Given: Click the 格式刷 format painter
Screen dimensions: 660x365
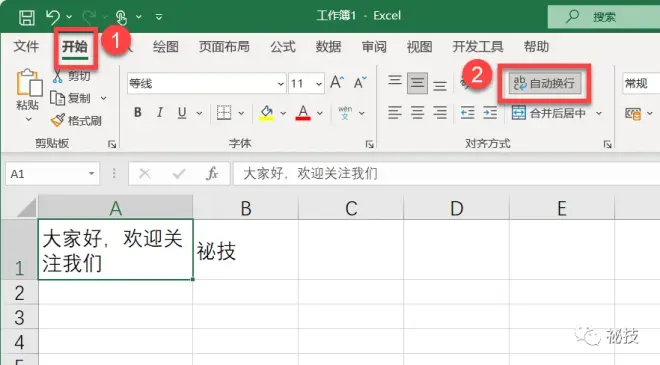Looking at the screenshot, I should click(x=76, y=121).
